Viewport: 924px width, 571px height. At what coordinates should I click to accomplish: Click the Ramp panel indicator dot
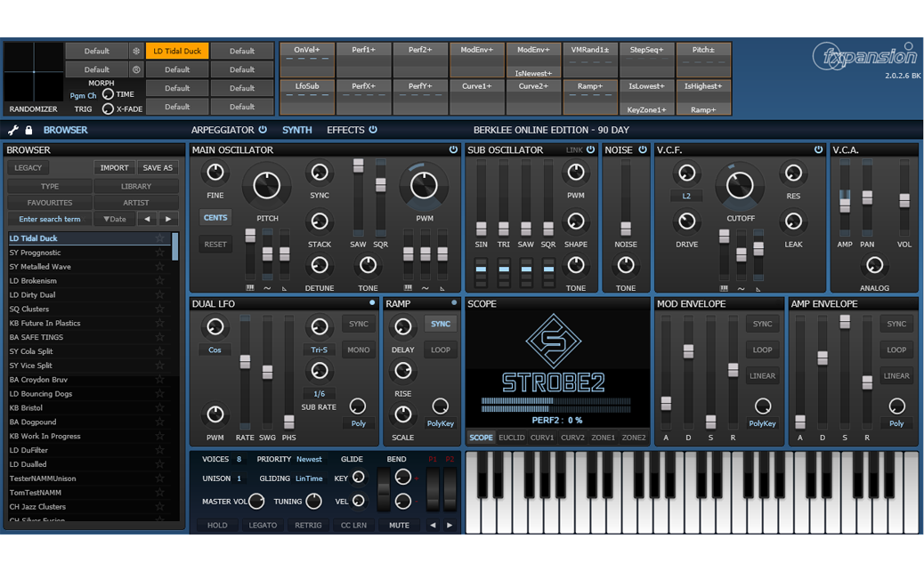click(x=454, y=302)
